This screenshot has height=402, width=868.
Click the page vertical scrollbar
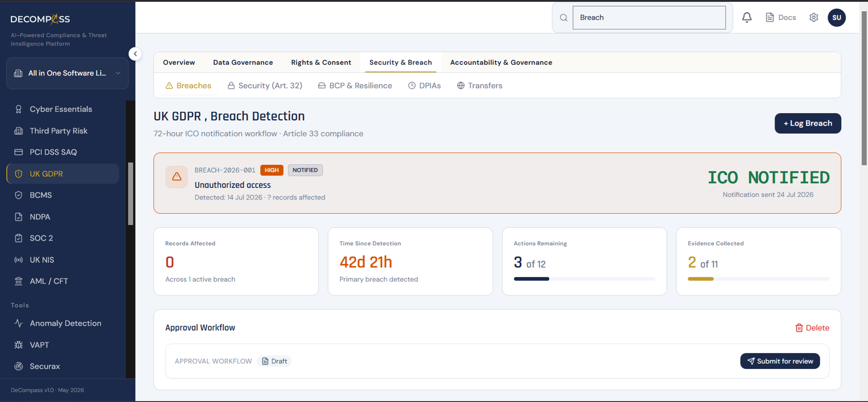pyautogui.click(x=864, y=88)
